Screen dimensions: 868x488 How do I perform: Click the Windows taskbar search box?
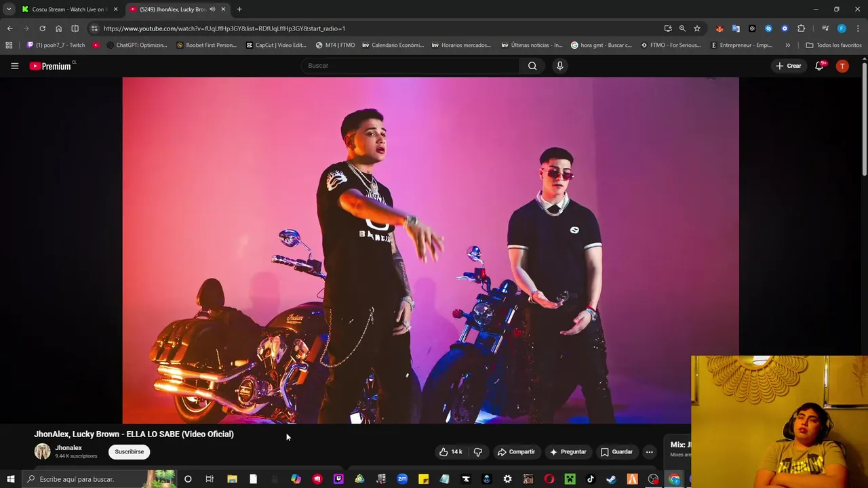pos(98,479)
